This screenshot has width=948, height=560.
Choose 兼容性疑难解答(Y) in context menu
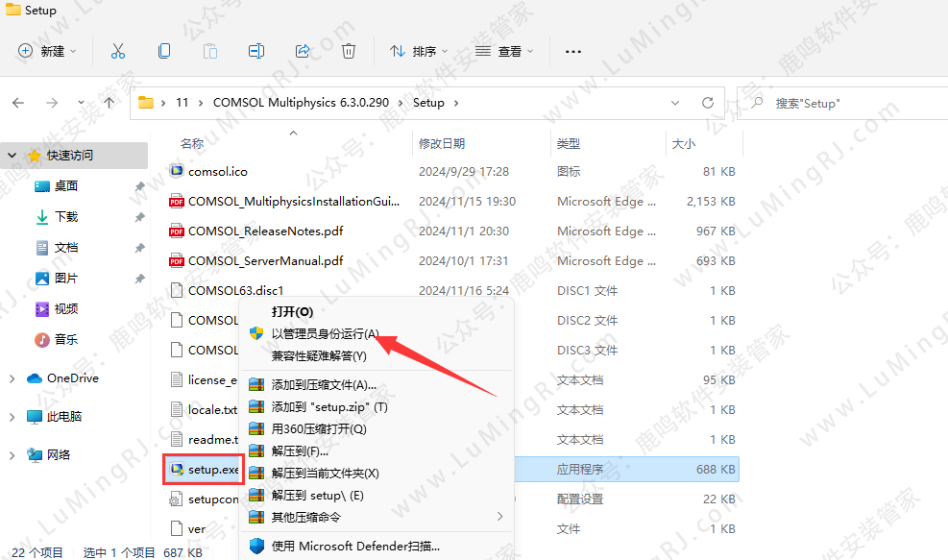pos(319,356)
